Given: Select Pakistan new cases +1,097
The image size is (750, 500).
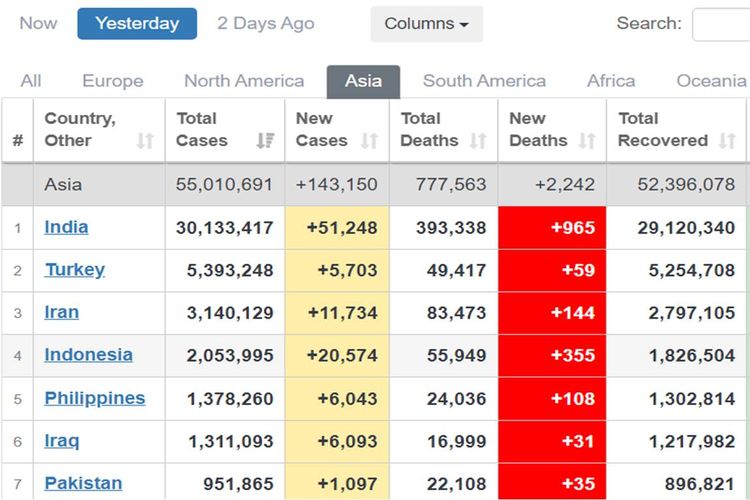Looking at the screenshot, I should click(x=348, y=484).
